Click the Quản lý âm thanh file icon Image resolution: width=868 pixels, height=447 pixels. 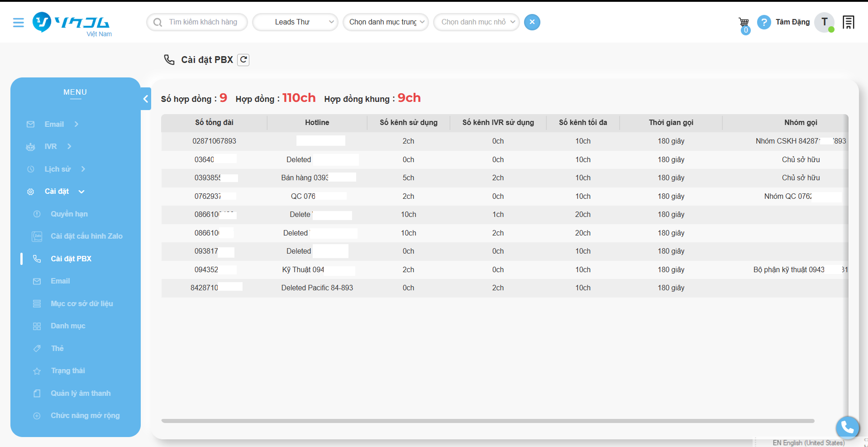[x=37, y=393]
